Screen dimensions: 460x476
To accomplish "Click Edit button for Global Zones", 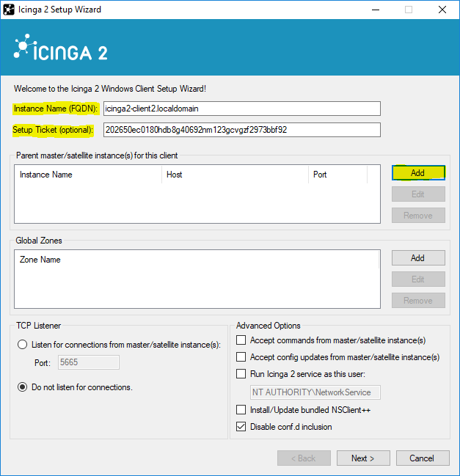I will (x=418, y=279).
